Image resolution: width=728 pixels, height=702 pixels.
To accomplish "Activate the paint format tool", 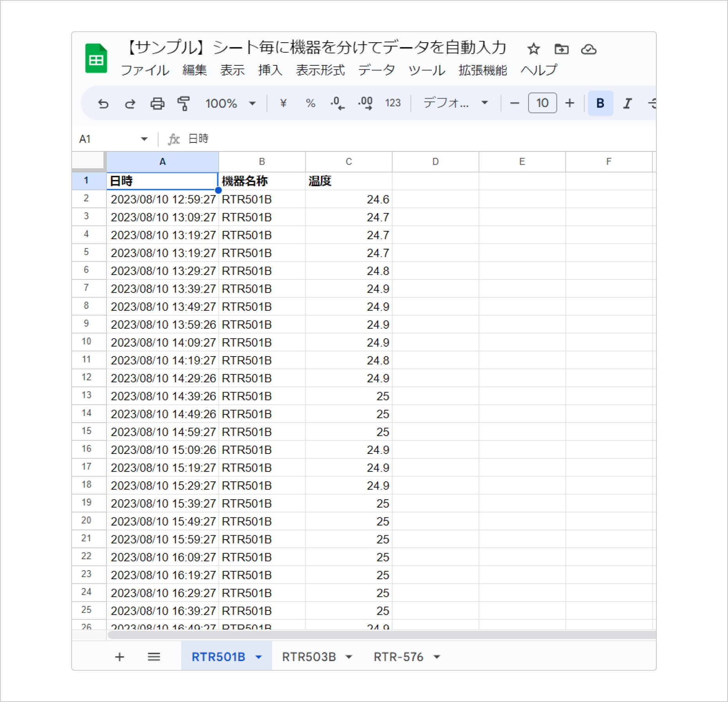I will [x=183, y=104].
